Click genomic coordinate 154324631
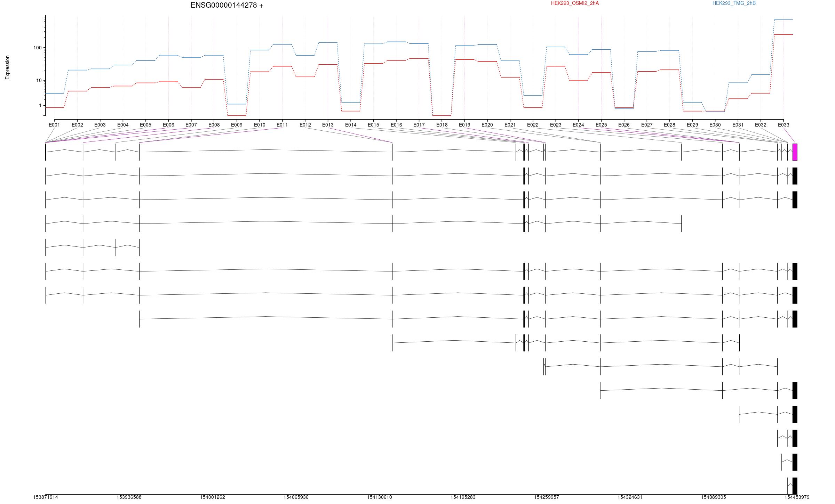835x504 pixels. click(630, 497)
